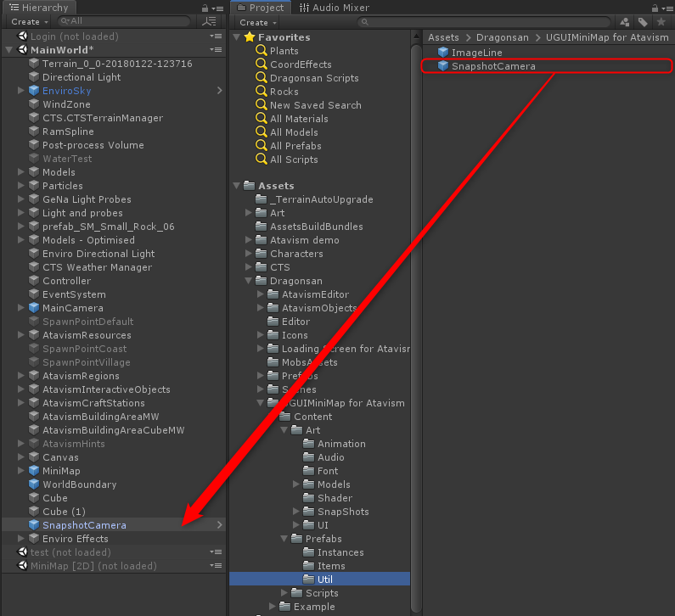
Task: Click the ImageLine prefab asset icon
Action: click(x=442, y=53)
